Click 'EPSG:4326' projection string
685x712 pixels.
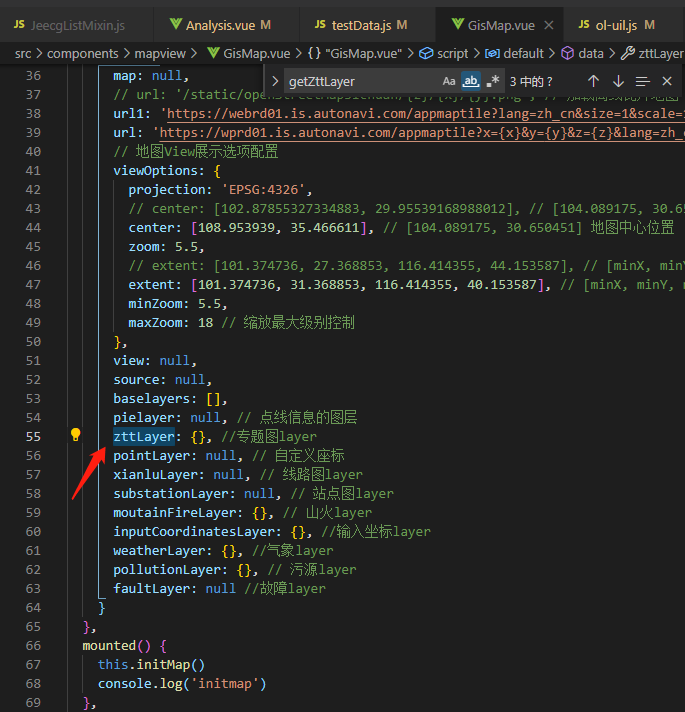pos(263,189)
